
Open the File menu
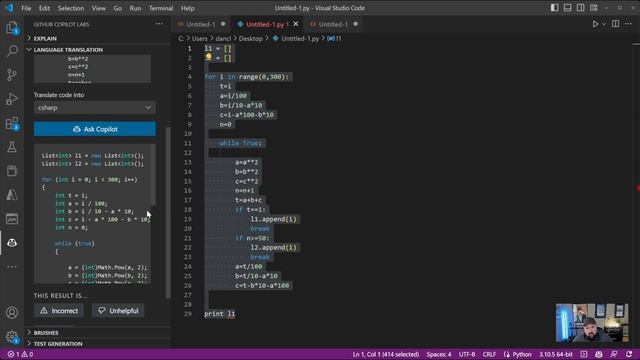[x=26, y=8]
